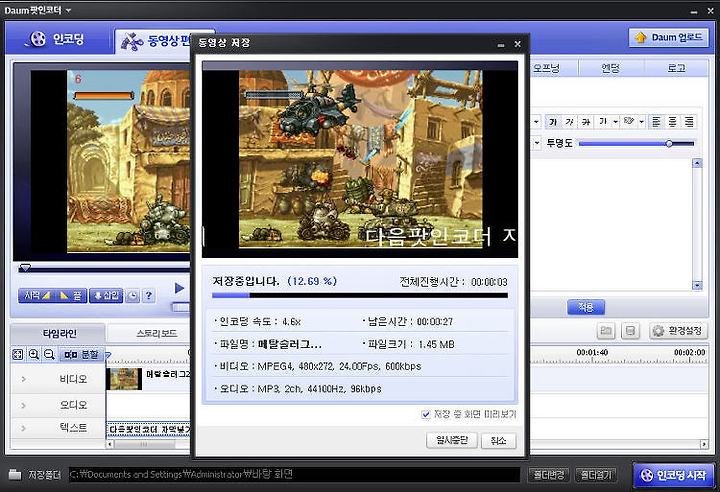The image size is (720, 492).
Task: Click the saving progress bar
Action: coord(360,295)
